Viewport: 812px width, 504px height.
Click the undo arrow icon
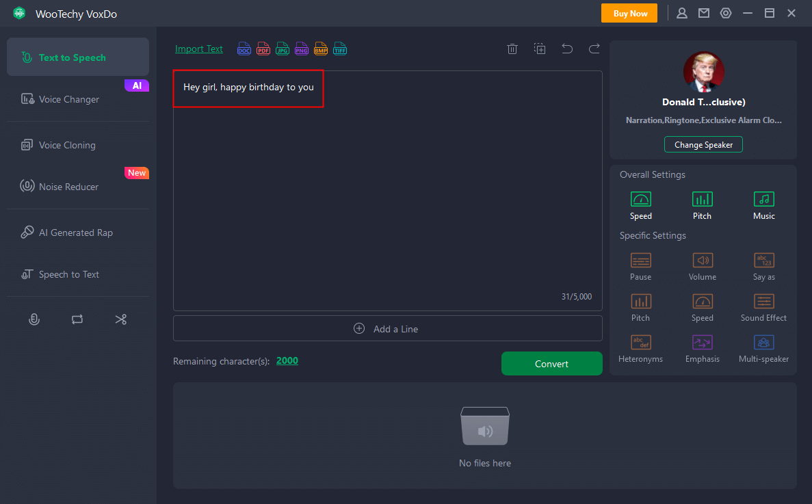click(567, 49)
